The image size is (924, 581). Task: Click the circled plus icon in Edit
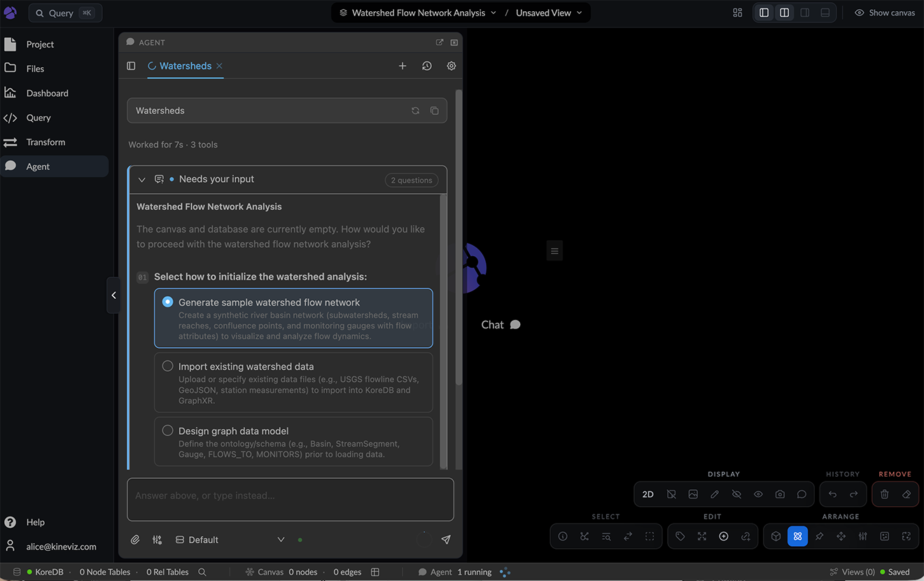pos(724,536)
